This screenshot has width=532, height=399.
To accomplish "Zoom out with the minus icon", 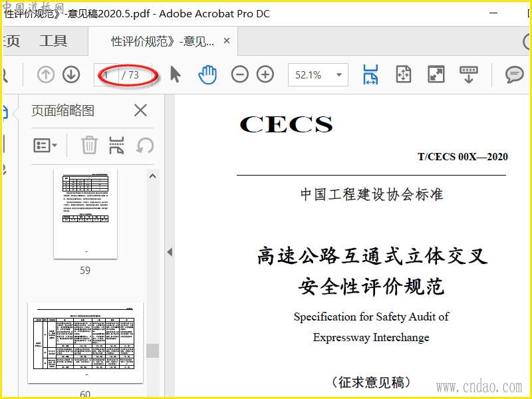I will pyautogui.click(x=239, y=74).
